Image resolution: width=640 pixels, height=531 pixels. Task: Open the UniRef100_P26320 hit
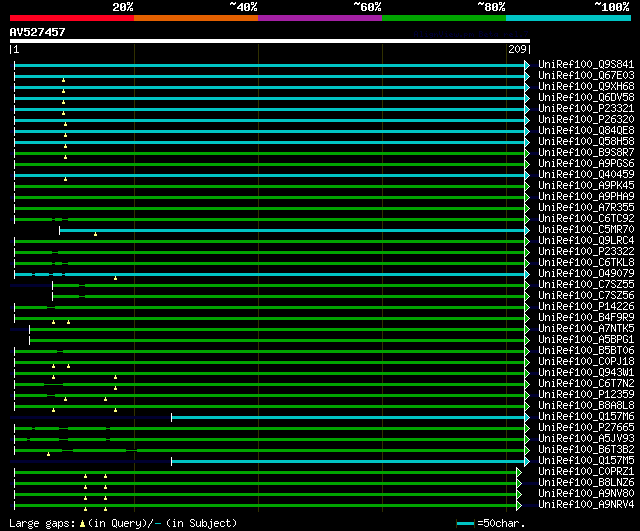click(x=586, y=119)
